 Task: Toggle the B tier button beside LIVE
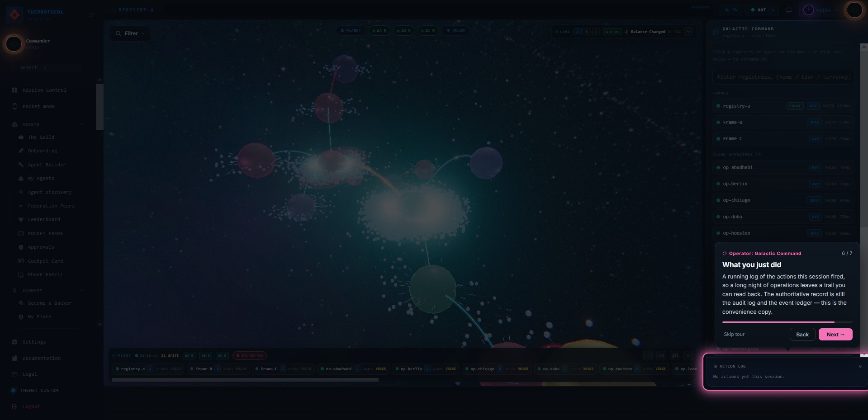[587, 32]
